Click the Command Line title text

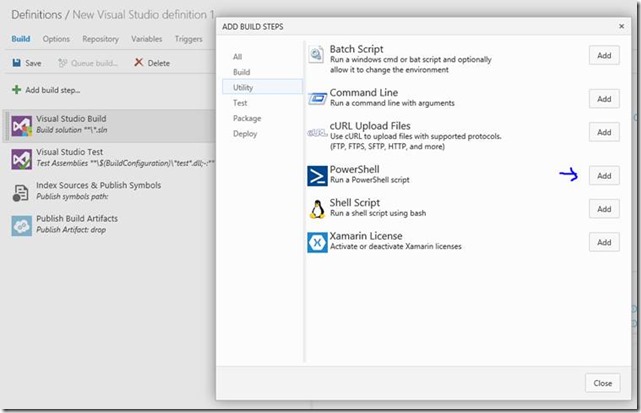pyautogui.click(x=364, y=92)
